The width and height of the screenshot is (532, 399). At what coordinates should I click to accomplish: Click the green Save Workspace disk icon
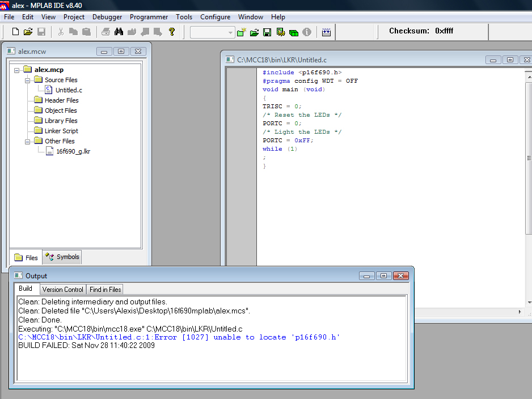tap(267, 32)
